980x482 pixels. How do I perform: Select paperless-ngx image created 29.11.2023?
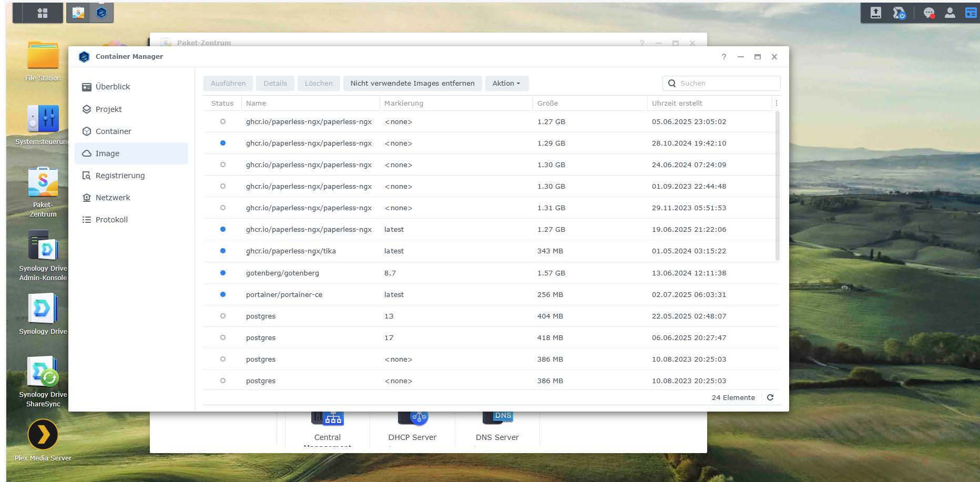[x=489, y=208]
